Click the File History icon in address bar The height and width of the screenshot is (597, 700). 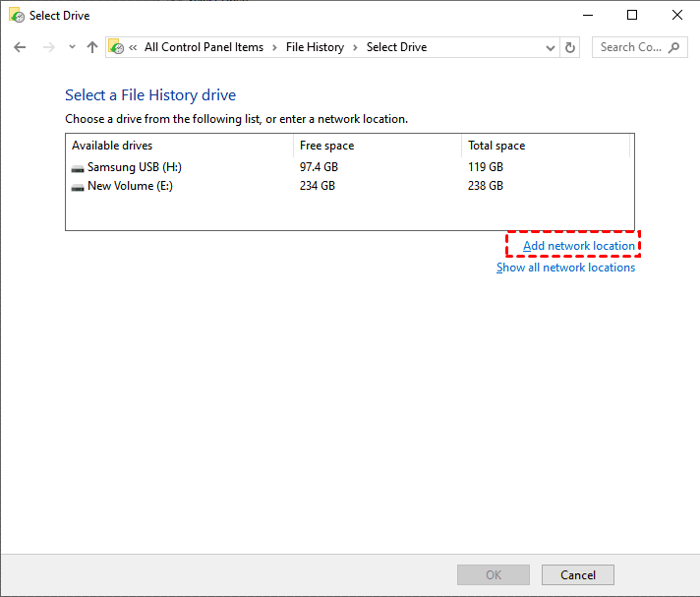(116, 47)
